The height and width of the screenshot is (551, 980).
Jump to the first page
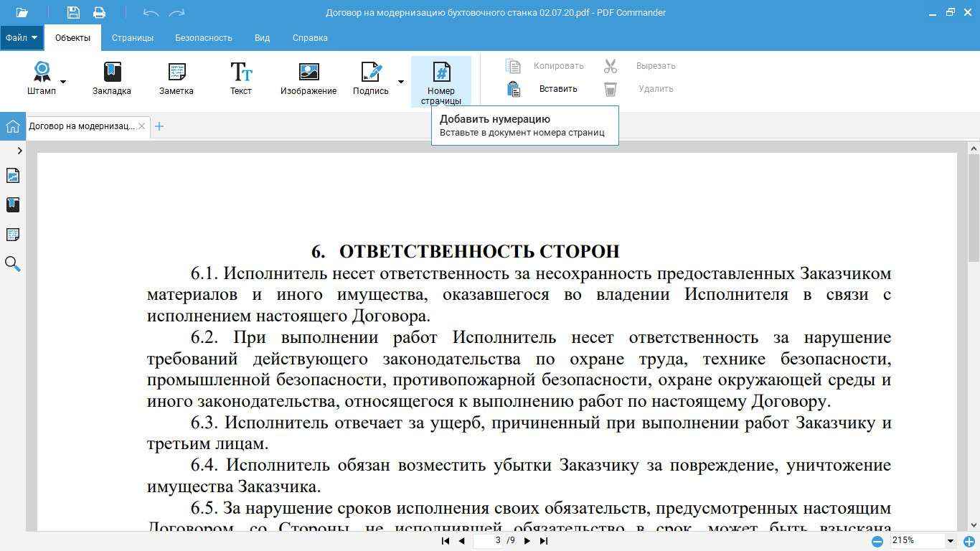(x=446, y=541)
